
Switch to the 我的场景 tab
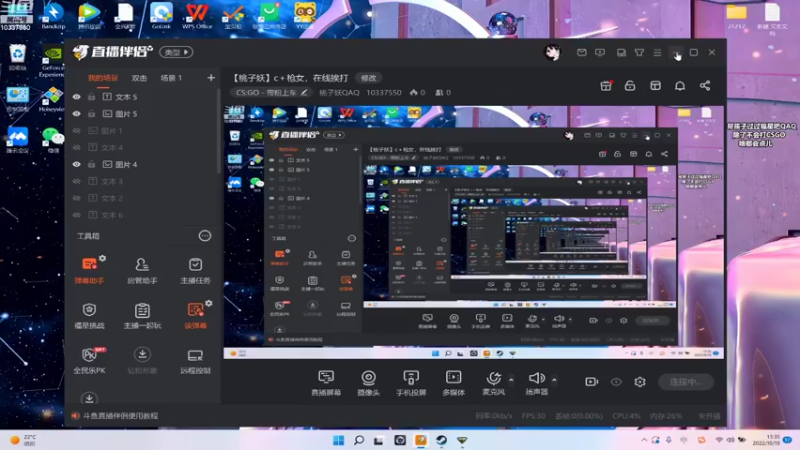point(103,78)
